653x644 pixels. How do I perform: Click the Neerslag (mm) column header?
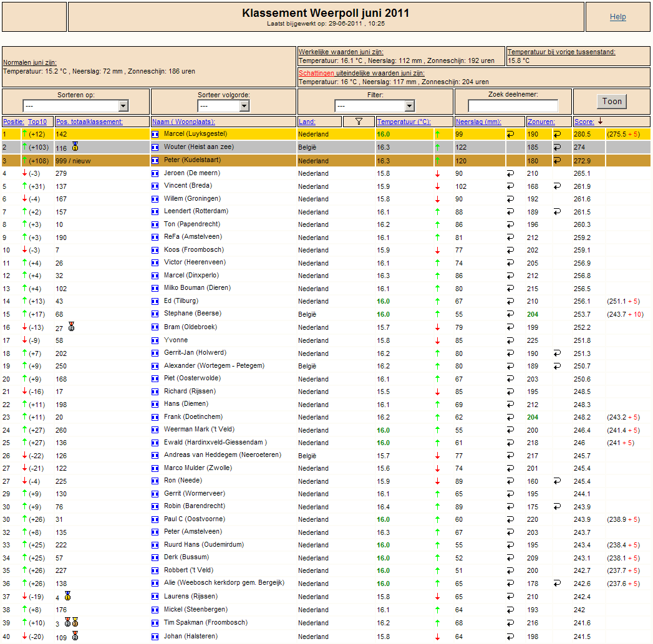[x=478, y=122]
